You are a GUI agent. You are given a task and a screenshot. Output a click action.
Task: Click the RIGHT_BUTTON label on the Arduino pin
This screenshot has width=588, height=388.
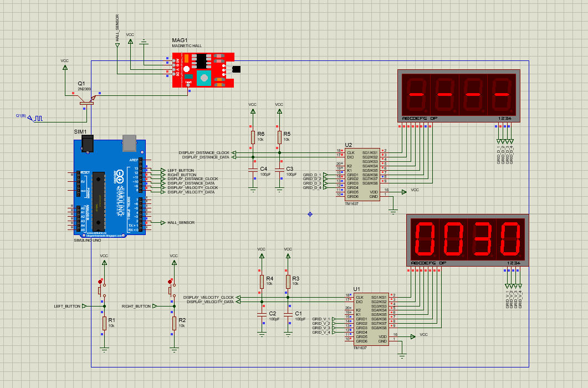(182, 175)
